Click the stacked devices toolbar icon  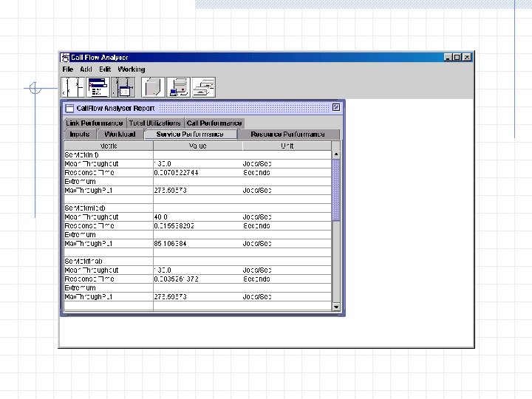tap(204, 87)
